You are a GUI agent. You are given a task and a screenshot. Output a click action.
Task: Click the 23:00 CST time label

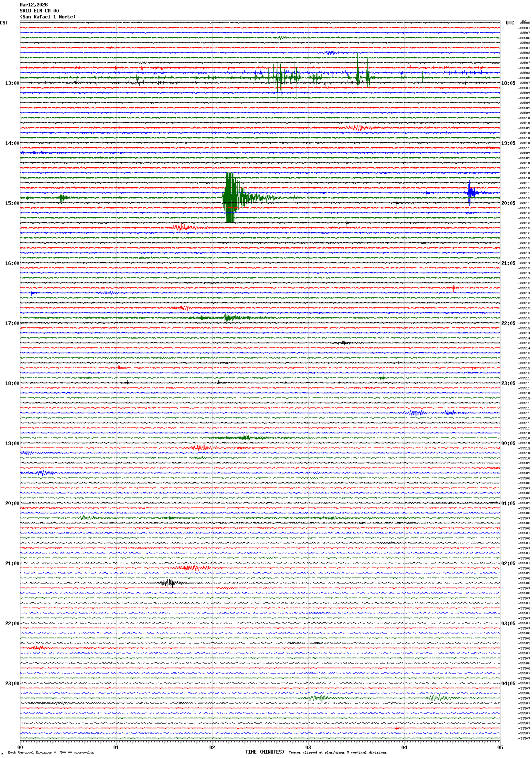12,684
